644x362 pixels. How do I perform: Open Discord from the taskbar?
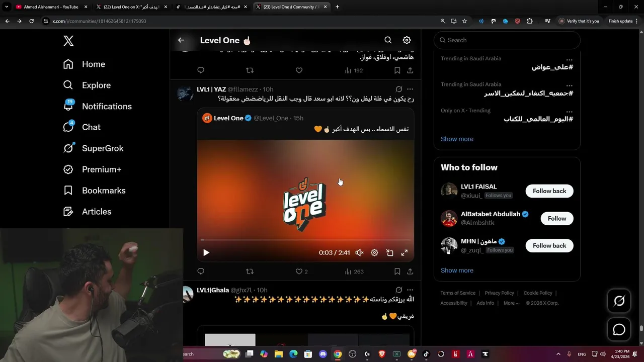tap(323, 354)
